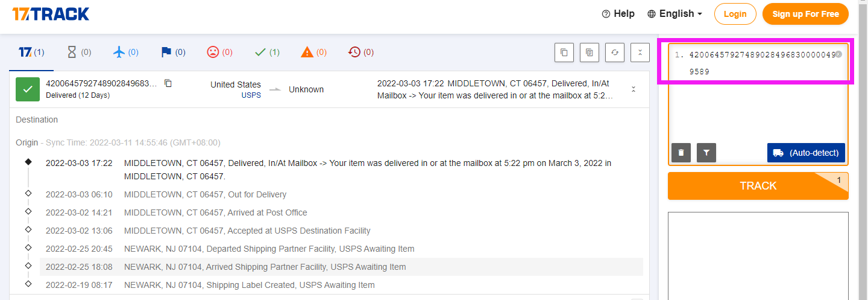
Task: Click the filter funnel icon
Action: pyautogui.click(x=706, y=153)
